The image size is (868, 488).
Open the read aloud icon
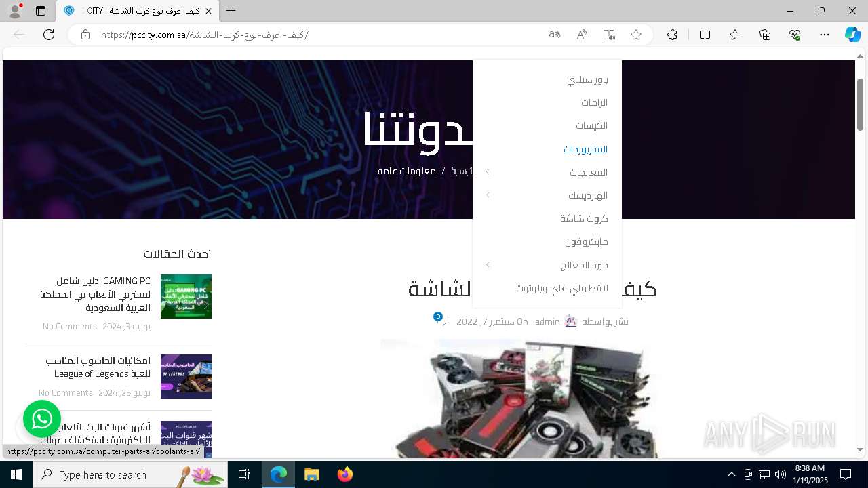tap(582, 35)
